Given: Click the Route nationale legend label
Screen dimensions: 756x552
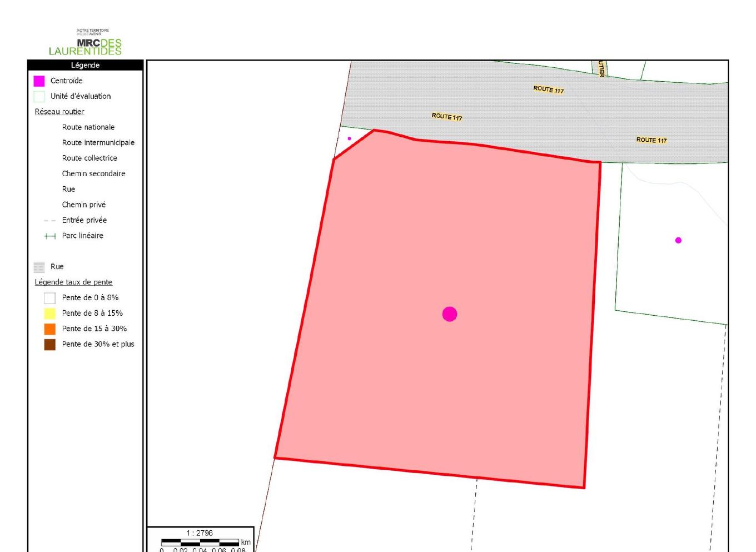Looking at the screenshot, I should 88,127.
